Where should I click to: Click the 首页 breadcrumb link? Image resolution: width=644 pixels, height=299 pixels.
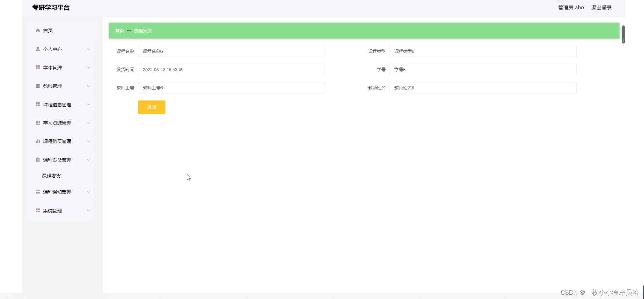[120, 31]
